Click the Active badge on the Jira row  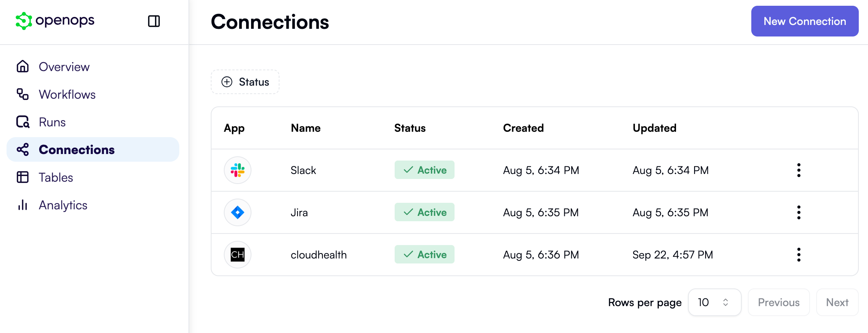(x=424, y=212)
